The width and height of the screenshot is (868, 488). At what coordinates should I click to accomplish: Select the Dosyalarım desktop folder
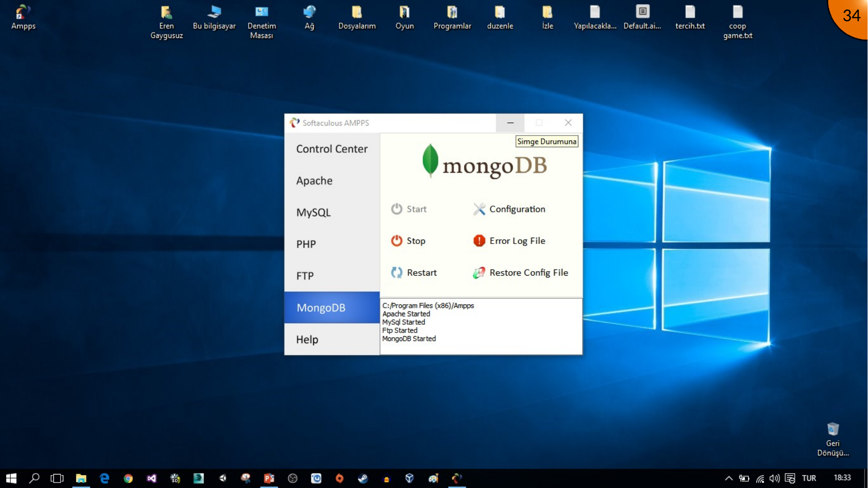(357, 17)
